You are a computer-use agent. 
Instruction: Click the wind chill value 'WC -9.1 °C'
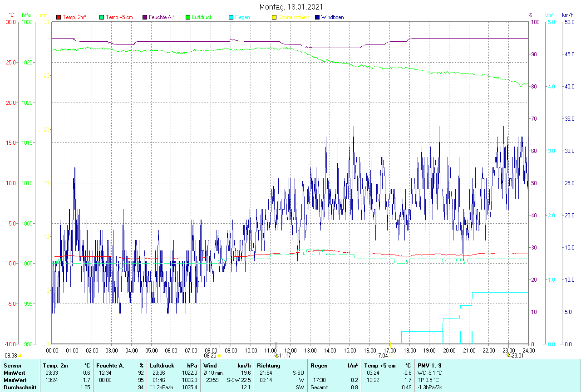(429, 372)
